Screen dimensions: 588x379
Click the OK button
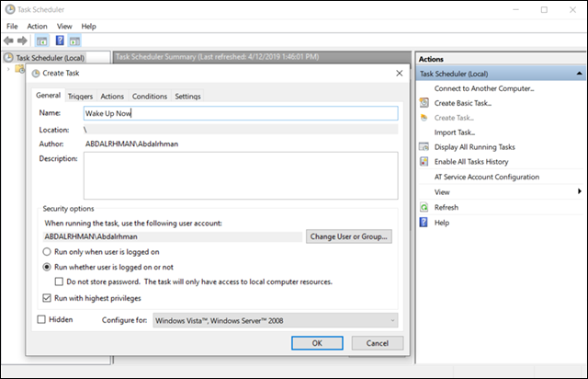click(x=317, y=343)
